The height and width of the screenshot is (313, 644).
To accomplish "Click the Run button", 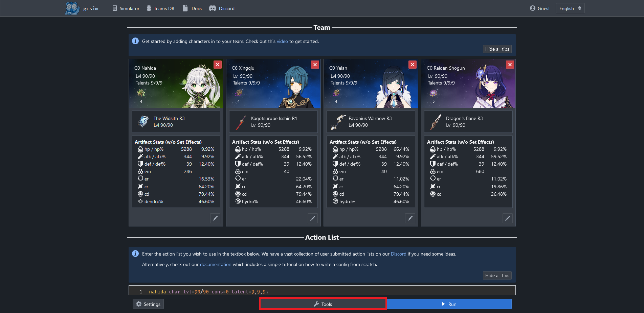I will [x=449, y=304].
